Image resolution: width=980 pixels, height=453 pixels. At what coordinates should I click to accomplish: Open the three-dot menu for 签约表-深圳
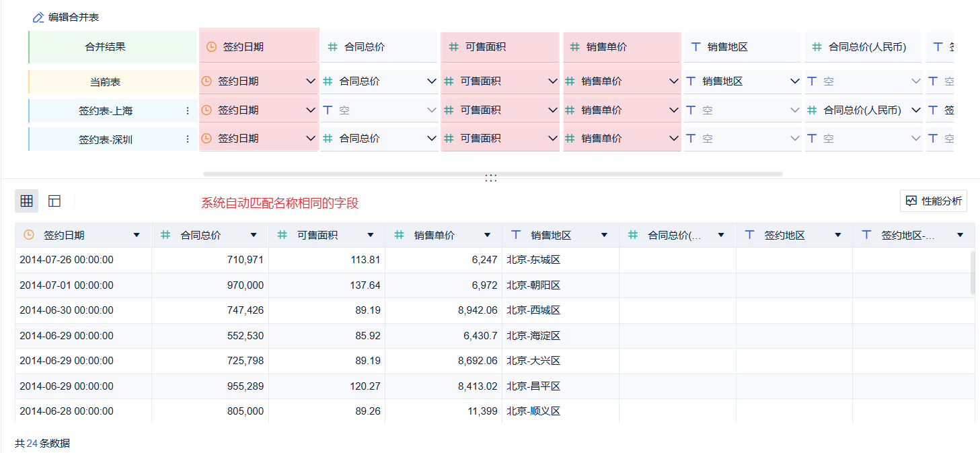click(188, 139)
